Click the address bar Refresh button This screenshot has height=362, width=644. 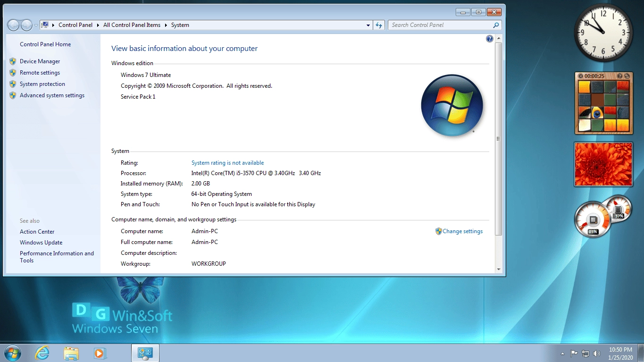point(379,25)
